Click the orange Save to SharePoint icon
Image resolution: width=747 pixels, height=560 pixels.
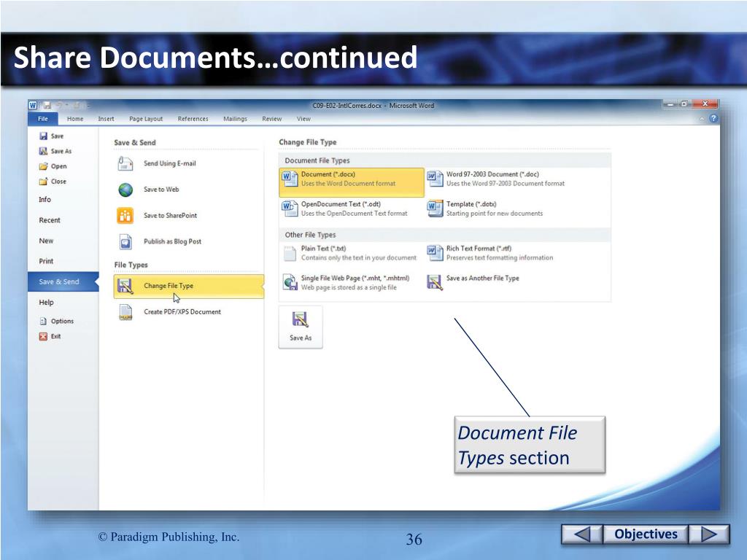click(x=125, y=215)
